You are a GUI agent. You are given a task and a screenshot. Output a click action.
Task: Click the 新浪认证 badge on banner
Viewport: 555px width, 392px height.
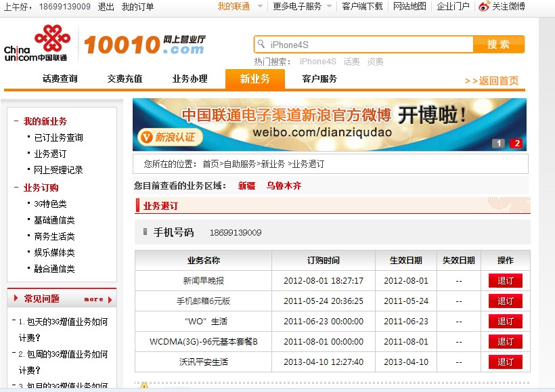[x=169, y=137]
